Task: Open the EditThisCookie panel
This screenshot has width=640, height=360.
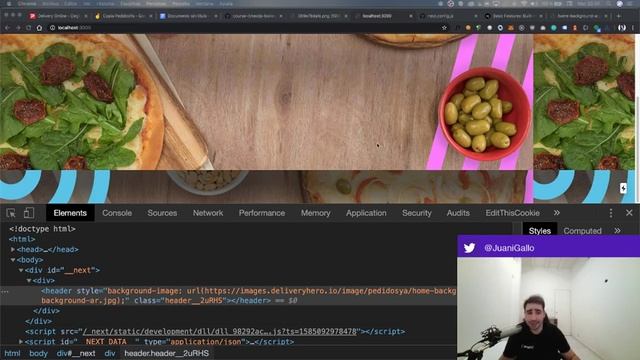Action: coord(513,213)
